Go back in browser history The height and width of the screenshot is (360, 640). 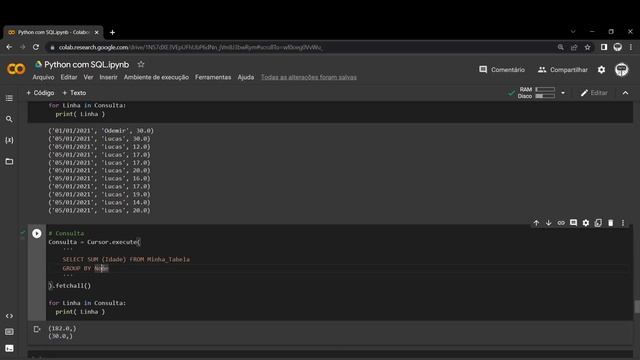pos(9,47)
